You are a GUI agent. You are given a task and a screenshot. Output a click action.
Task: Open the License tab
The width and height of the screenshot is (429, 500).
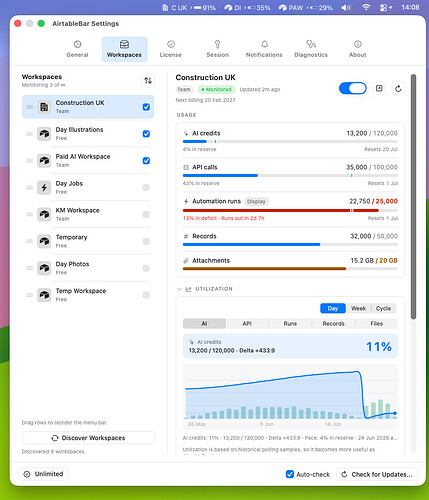click(171, 49)
